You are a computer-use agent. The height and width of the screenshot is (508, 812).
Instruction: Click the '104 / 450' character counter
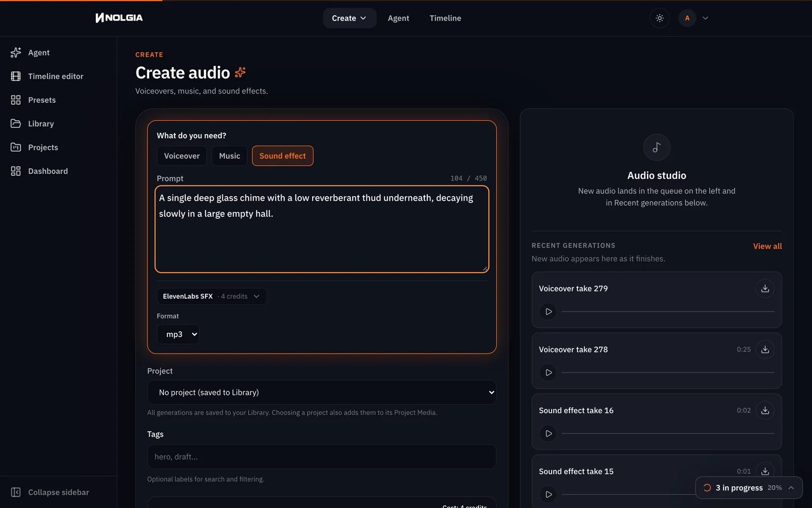point(468,178)
